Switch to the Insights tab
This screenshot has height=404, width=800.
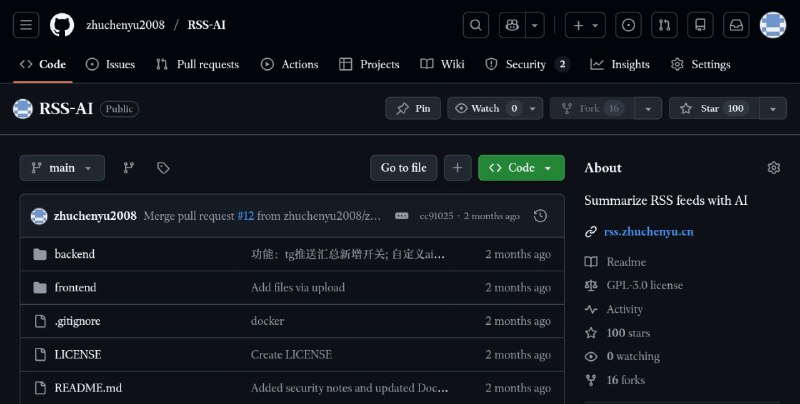[620, 64]
